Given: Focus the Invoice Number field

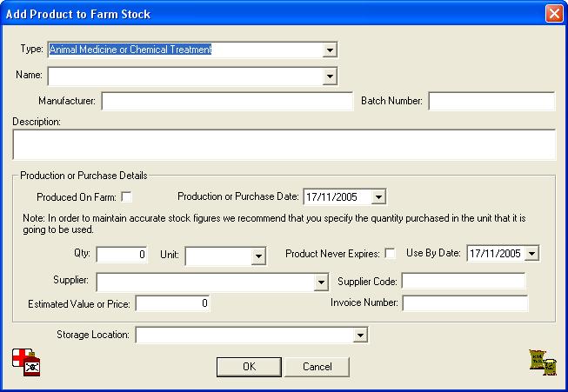Looking at the screenshot, I should click(465, 303).
